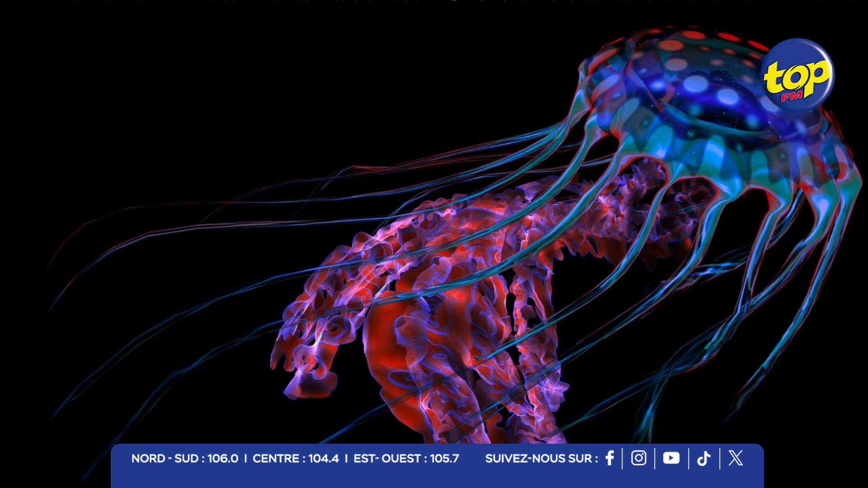Screen dimensions: 868x488
Task: Select the "EST- OUEST : 105.7" frequency text
Action: click(406, 459)
